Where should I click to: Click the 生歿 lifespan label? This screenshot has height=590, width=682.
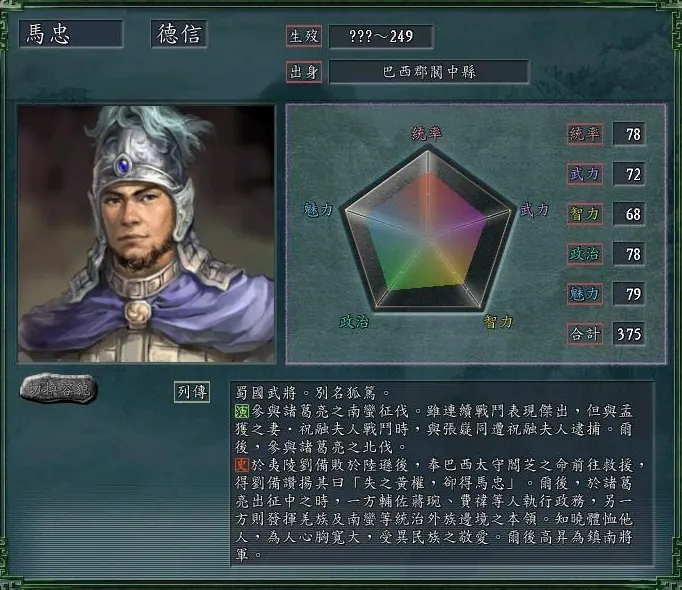304,36
